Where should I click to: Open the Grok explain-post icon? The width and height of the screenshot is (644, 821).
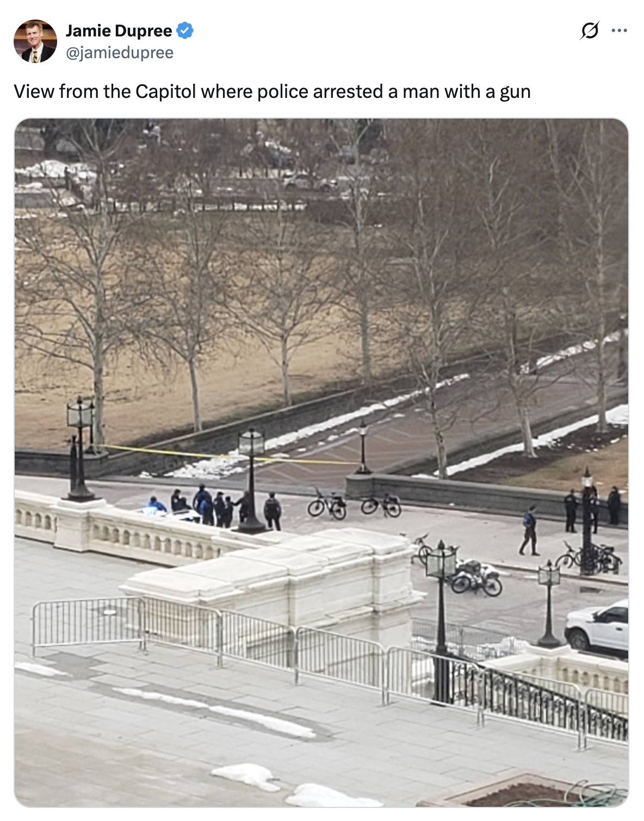pos(590,30)
